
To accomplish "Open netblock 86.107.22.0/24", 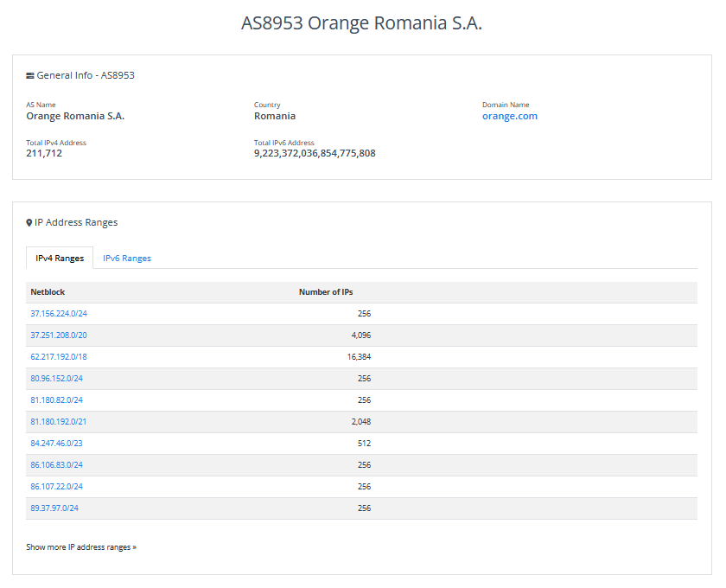I will [56, 487].
